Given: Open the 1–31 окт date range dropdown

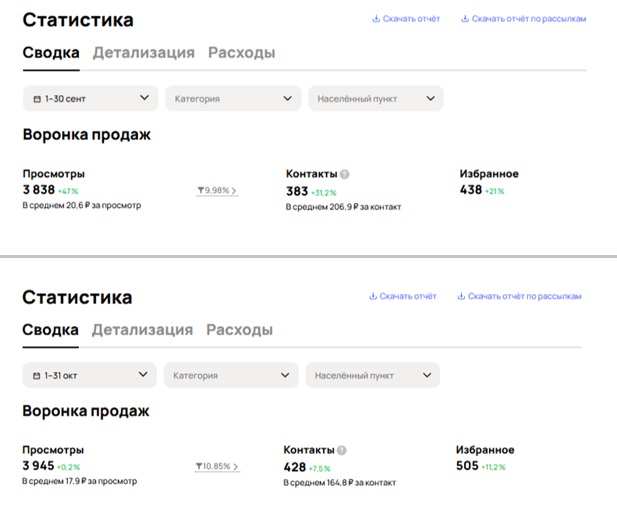Looking at the screenshot, I should 89,375.
